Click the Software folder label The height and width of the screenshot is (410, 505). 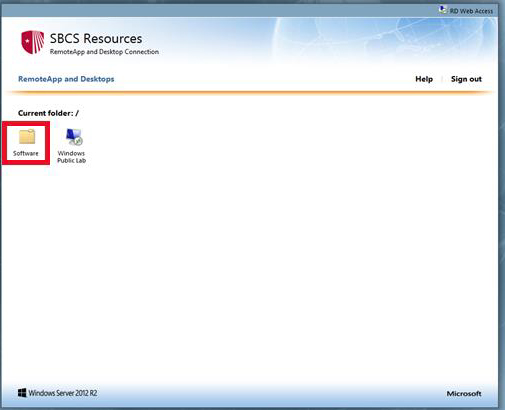coord(26,153)
